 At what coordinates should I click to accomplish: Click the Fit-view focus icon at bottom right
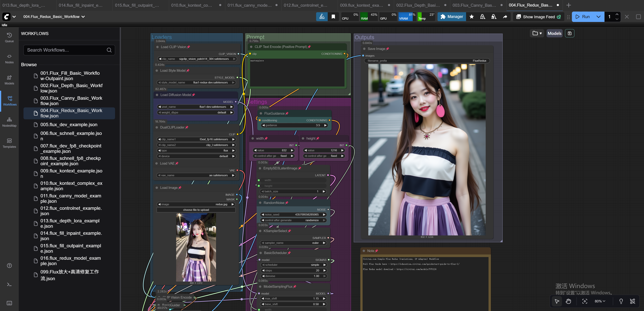click(x=585, y=301)
